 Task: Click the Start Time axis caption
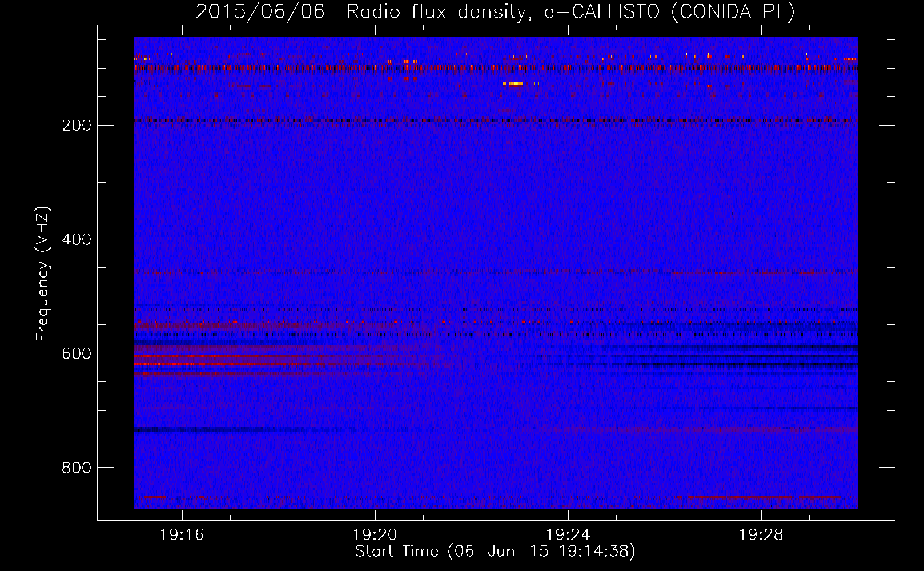point(495,552)
